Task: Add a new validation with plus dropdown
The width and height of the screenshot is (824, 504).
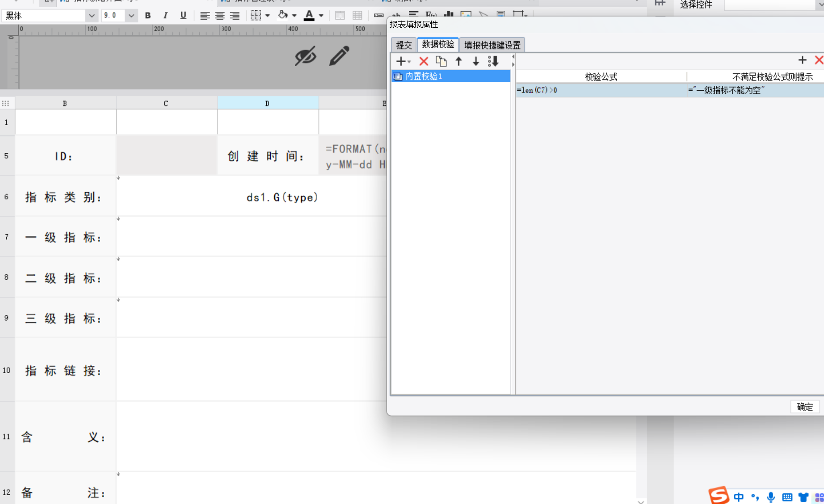Action: [x=403, y=61]
